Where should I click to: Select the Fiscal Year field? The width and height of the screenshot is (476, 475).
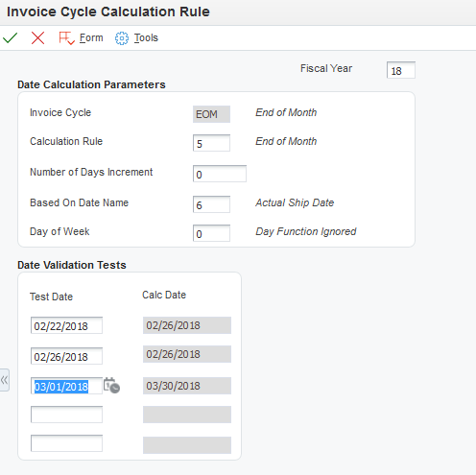[x=401, y=70]
